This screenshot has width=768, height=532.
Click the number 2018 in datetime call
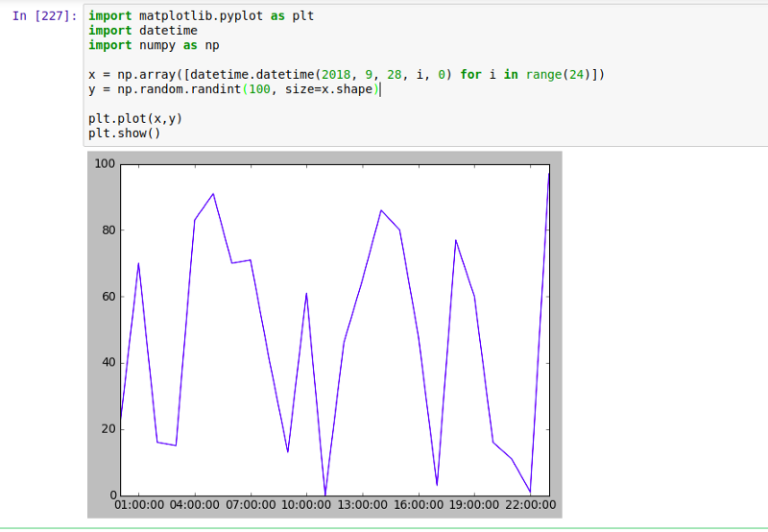pyautogui.click(x=336, y=75)
